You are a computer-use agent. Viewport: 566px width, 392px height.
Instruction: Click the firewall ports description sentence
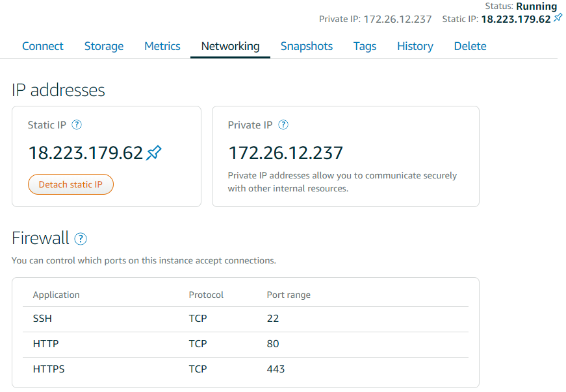pos(144,260)
